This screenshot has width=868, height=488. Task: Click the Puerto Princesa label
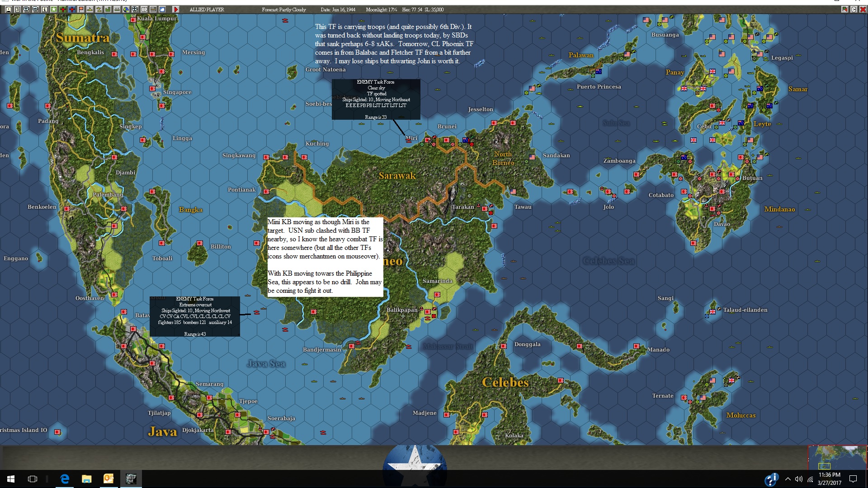tap(599, 87)
